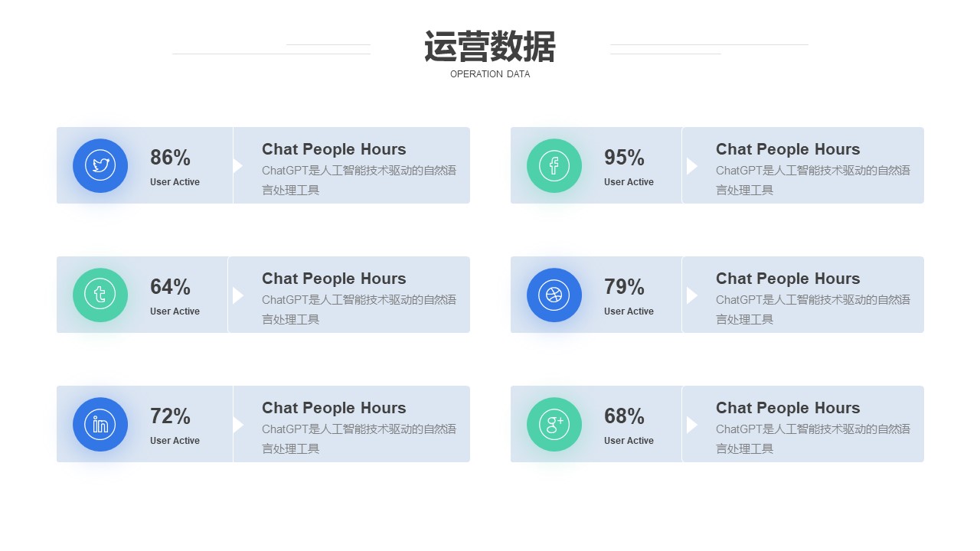The image size is (980, 551).
Task: Click the green Google Plus icon
Action: point(554,424)
